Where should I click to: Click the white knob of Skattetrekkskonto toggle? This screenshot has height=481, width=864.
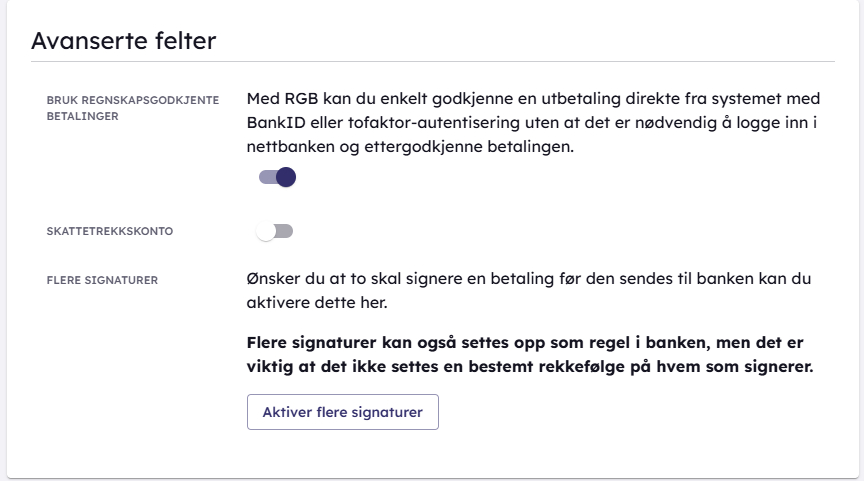tap(265, 232)
